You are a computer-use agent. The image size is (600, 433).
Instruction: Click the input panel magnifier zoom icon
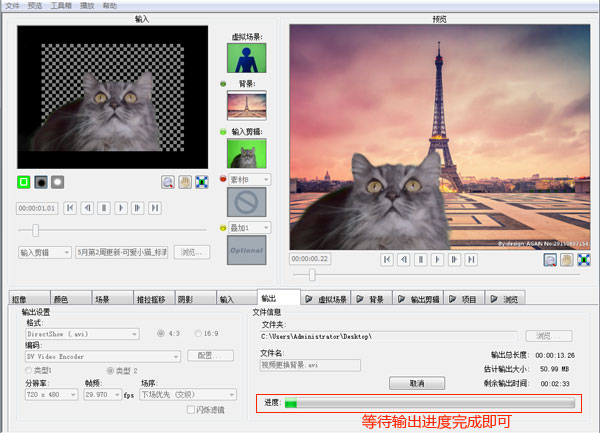[x=168, y=182]
